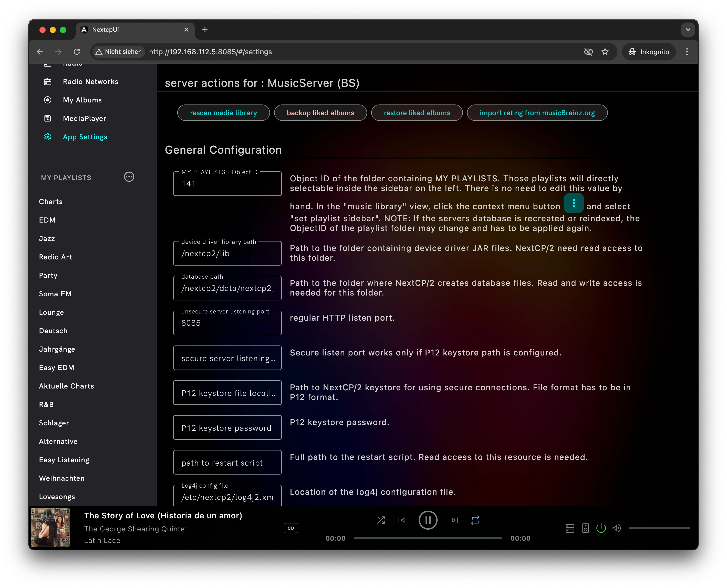Image resolution: width=727 pixels, height=588 pixels.
Task: Click MY PLAYLISTS ObjectID field
Action: (x=227, y=184)
